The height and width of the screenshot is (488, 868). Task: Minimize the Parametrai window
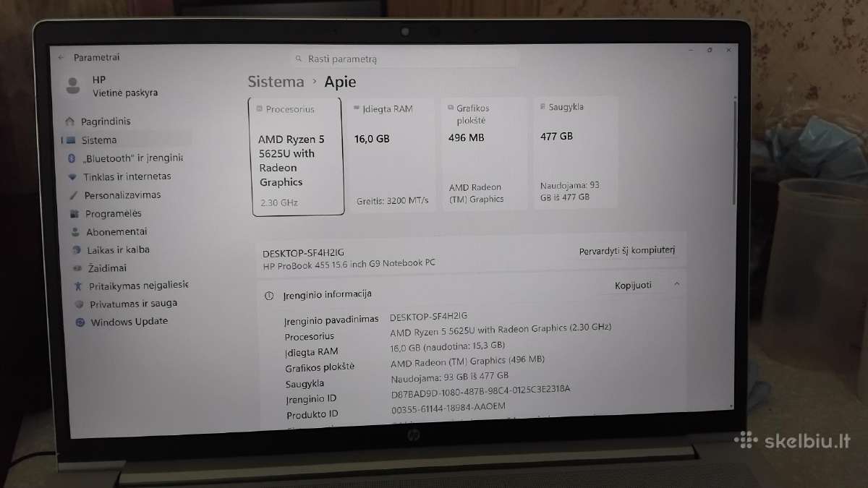point(689,50)
